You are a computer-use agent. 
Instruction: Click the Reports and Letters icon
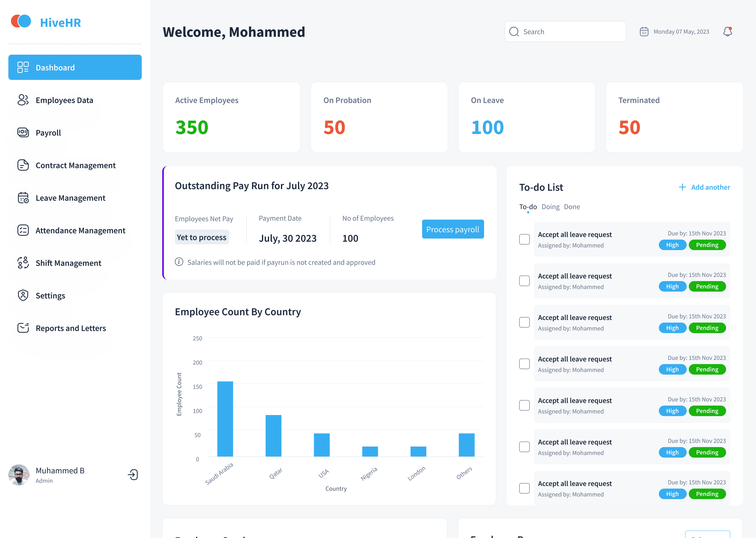(22, 328)
